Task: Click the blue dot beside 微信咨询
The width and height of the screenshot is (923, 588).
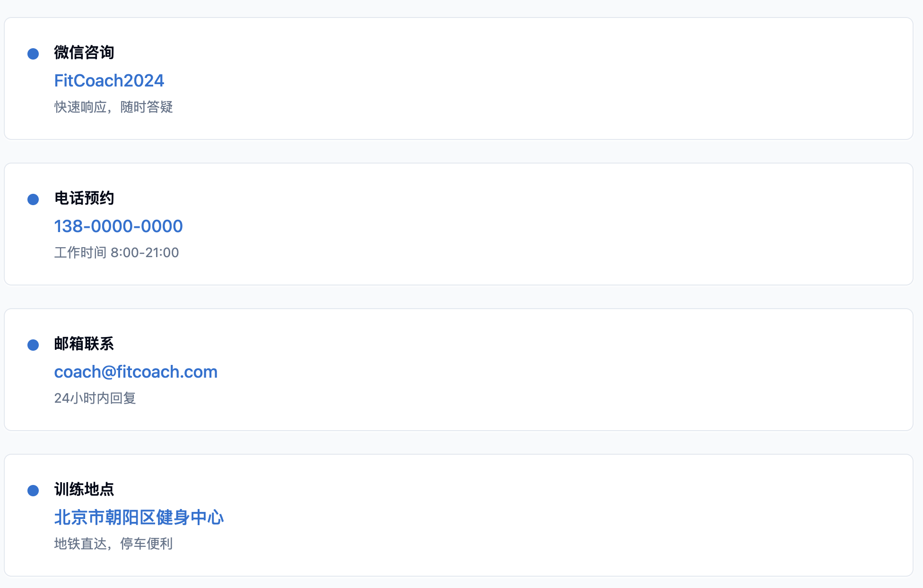Action: [33, 54]
